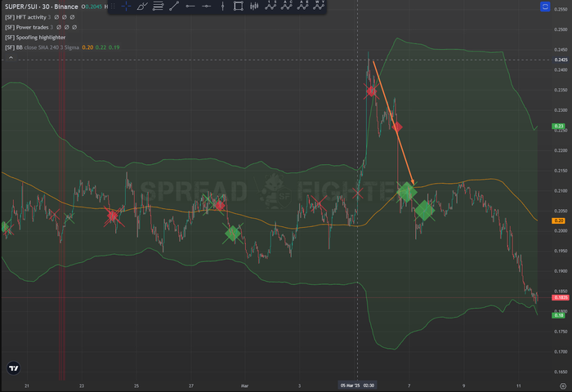The width and height of the screenshot is (572, 392).
Task: Select the Bars pattern candles tool
Action: (x=254, y=6)
